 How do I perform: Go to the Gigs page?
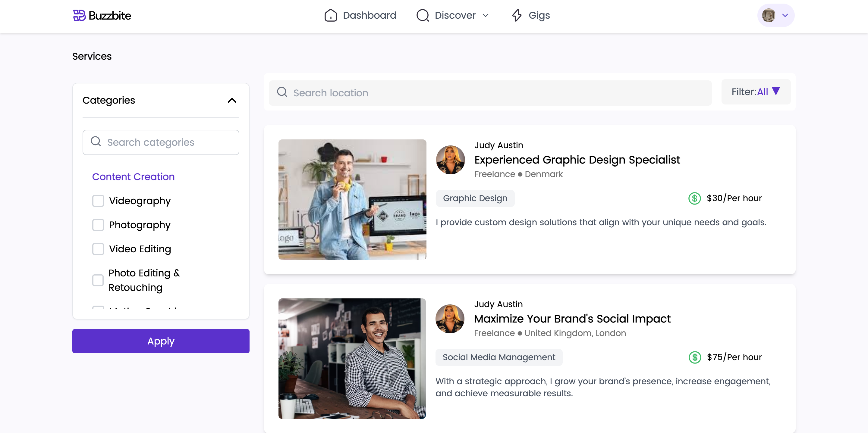[539, 15]
